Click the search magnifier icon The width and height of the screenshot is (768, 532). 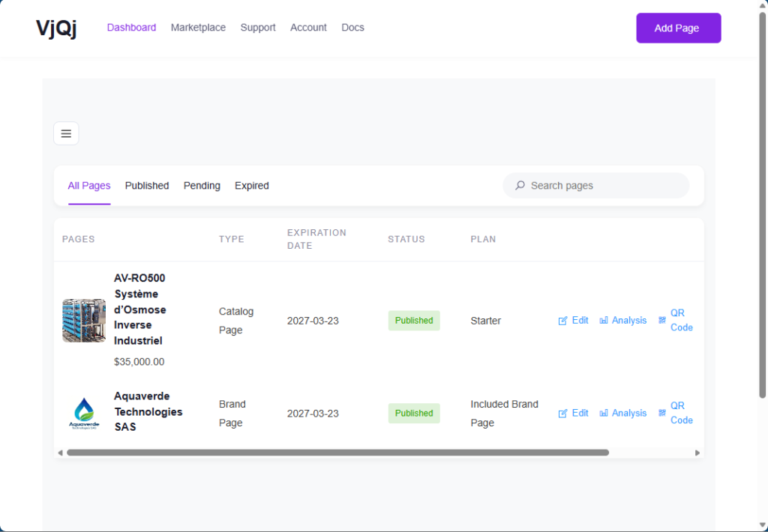click(520, 186)
